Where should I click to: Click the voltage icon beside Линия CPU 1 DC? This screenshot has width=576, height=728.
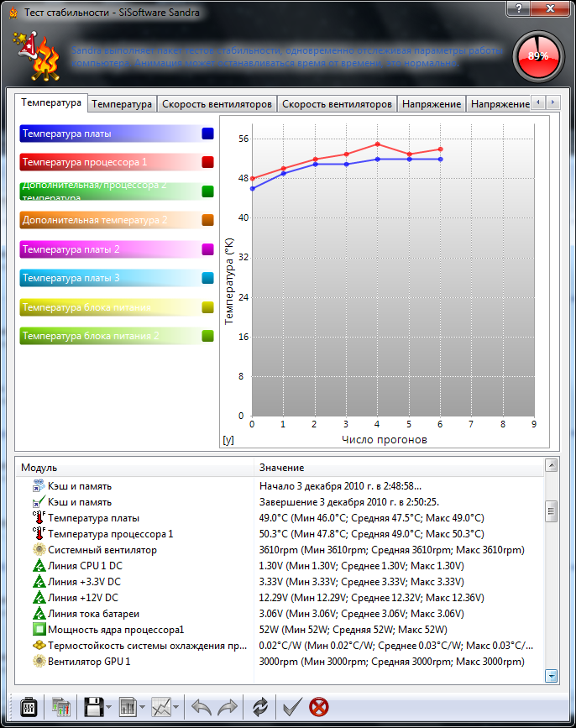coord(39,565)
